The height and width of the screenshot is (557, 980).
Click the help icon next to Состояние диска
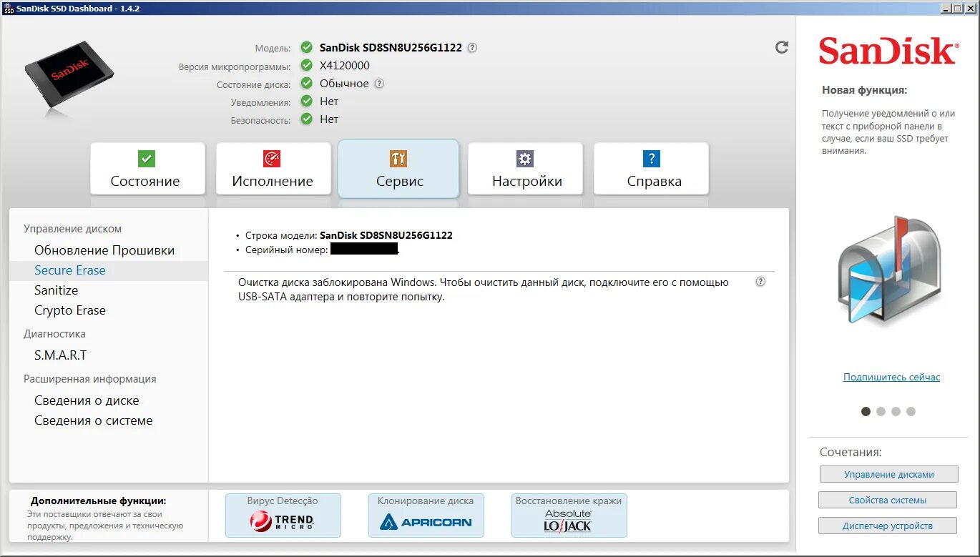(379, 83)
